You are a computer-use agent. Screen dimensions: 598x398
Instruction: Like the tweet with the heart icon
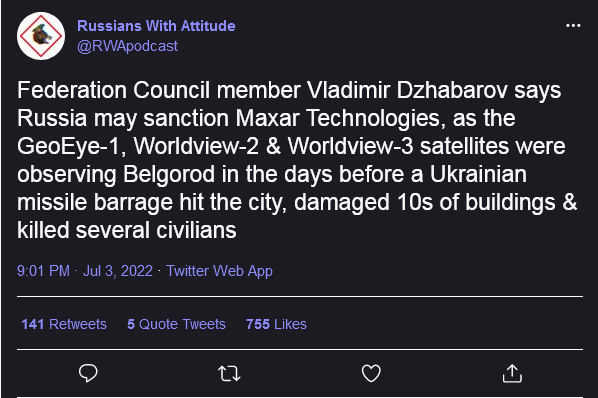(x=371, y=373)
